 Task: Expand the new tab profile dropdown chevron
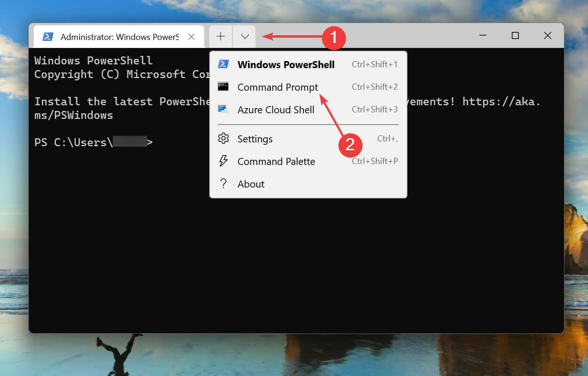click(x=245, y=37)
